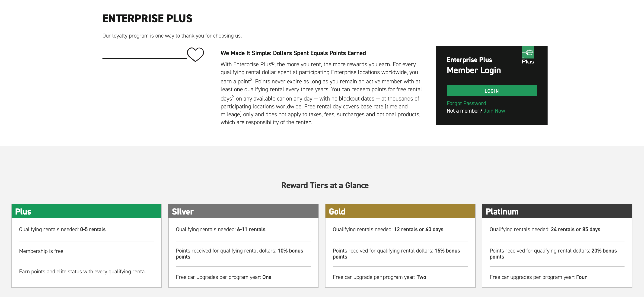Click the Member Login title text

pos(474,70)
